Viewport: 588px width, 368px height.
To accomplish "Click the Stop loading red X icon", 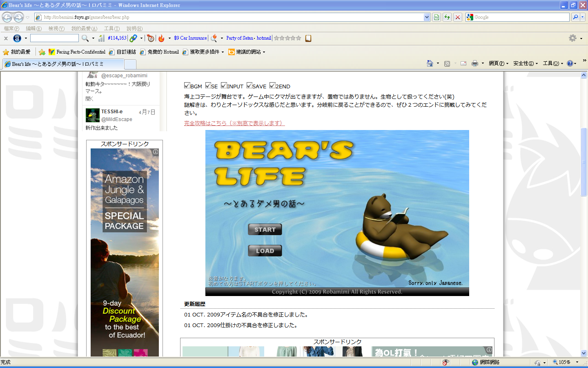I will click(458, 17).
